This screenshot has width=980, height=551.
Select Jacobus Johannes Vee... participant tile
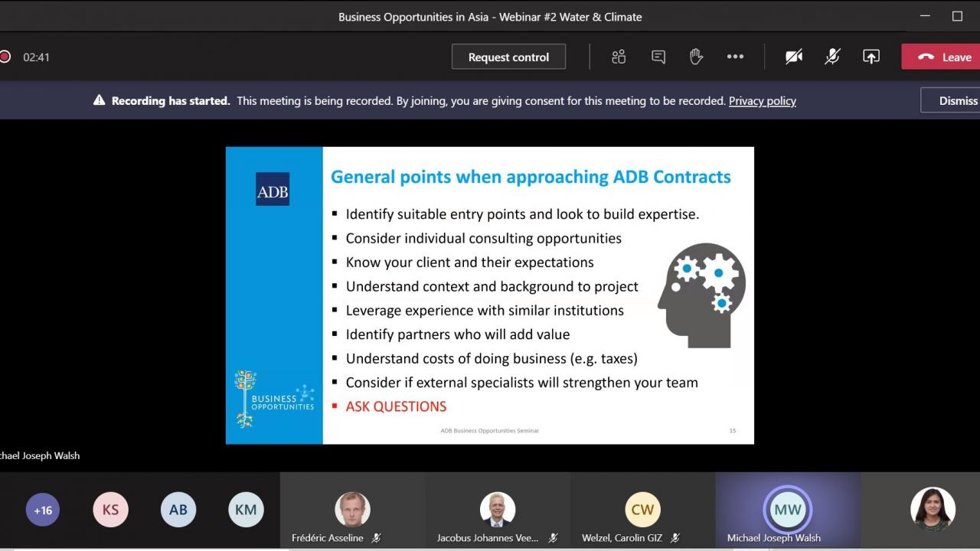[x=498, y=510]
